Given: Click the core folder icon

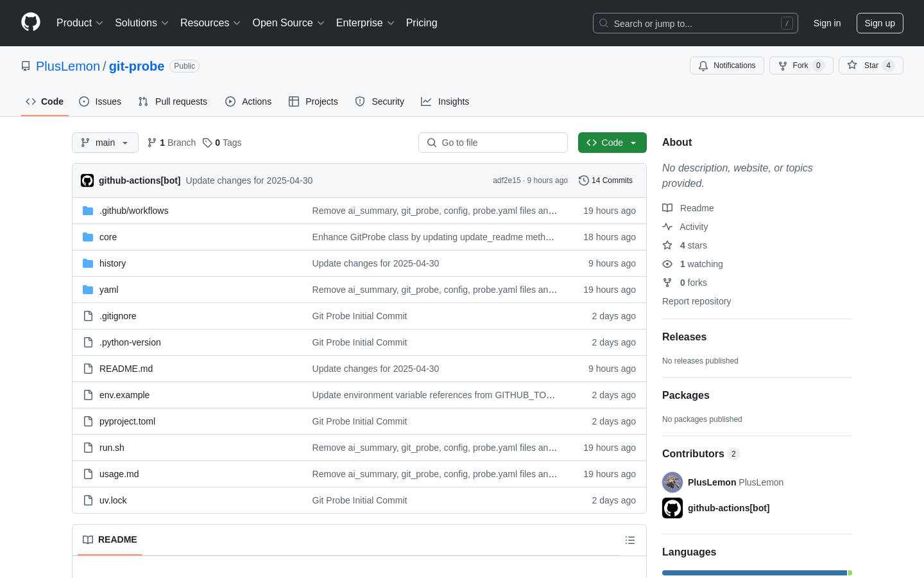Looking at the screenshot, I should (x=88, y=237).
